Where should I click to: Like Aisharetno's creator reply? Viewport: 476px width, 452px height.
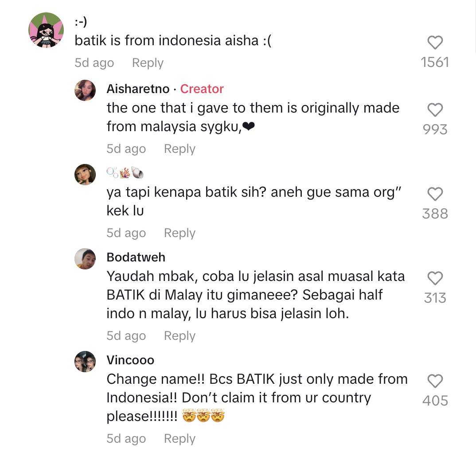[435, 110]
